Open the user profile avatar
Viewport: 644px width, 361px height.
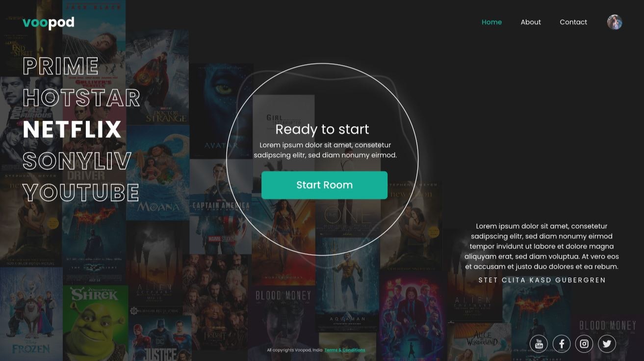click(615, 22)
